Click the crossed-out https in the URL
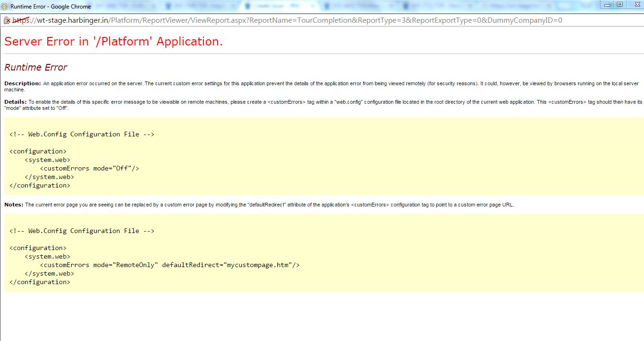The width and height of the screenshot is (644, 341). [x=20, y=20]
